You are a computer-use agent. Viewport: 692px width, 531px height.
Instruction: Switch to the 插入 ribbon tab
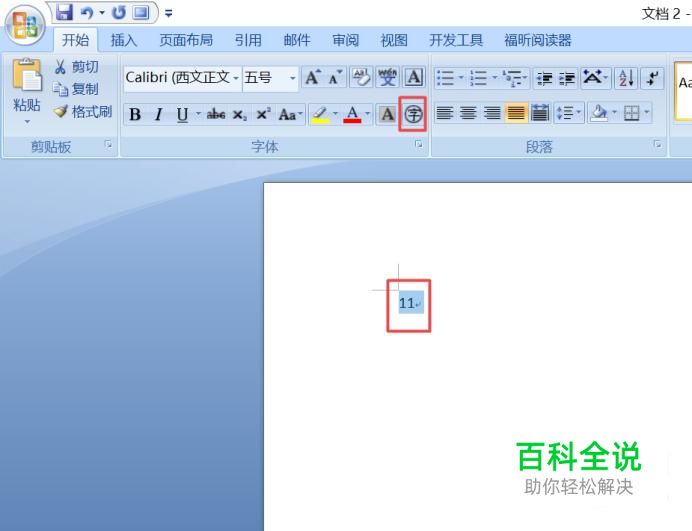pyautogui.click(x=124, y=40)
